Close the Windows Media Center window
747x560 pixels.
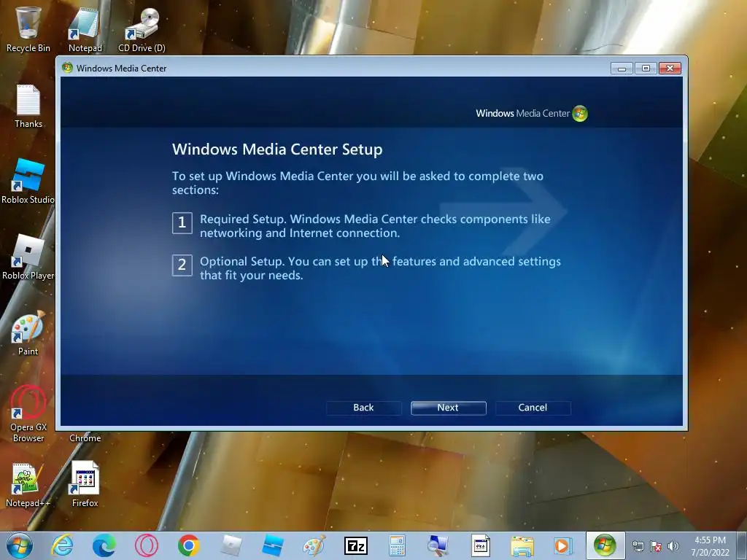(670, 69)
